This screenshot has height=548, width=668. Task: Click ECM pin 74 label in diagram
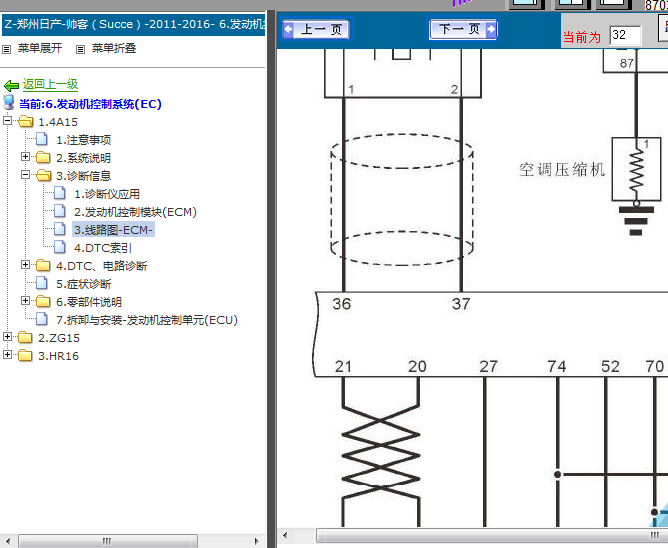(x=557, y=366)
